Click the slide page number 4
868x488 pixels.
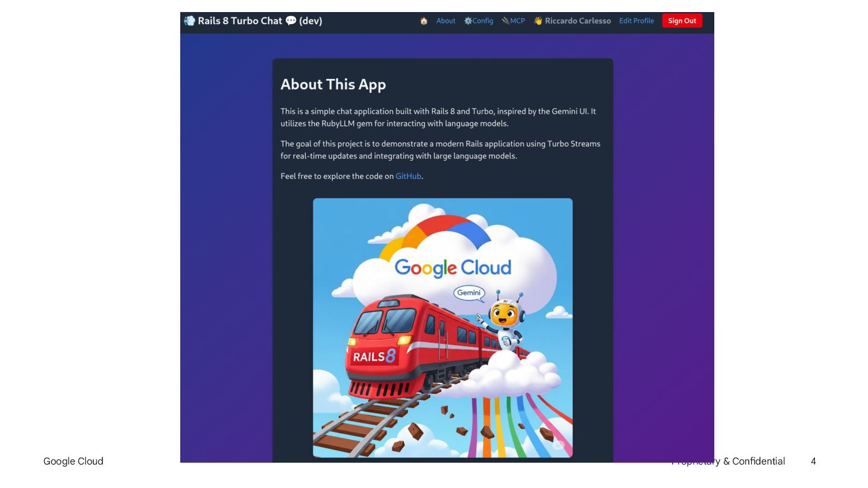point(813,461)
